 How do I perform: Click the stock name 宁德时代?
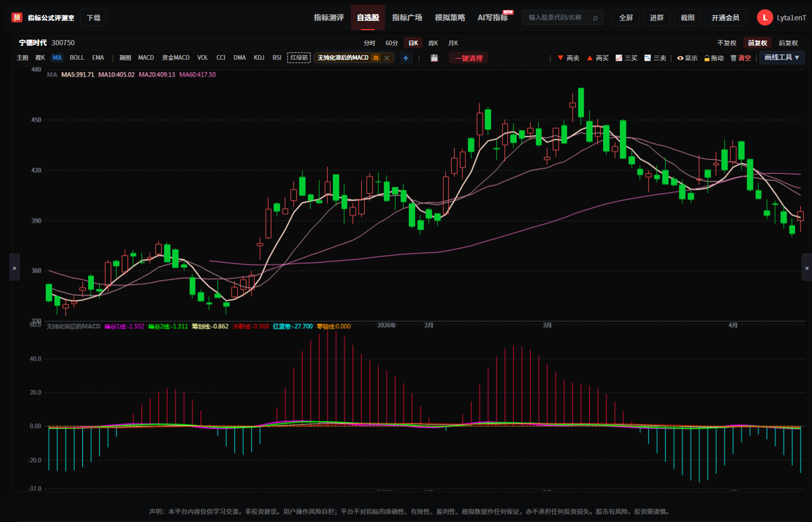[x=32, y=43]
